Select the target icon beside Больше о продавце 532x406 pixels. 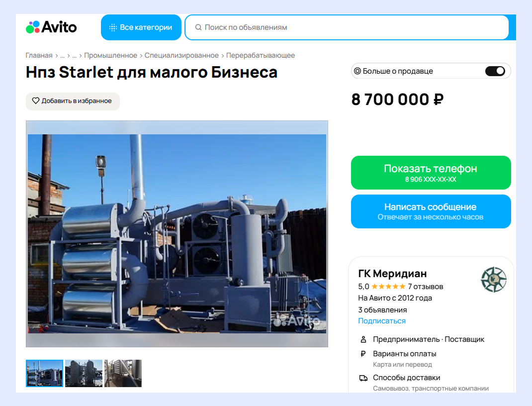(357, 71)
